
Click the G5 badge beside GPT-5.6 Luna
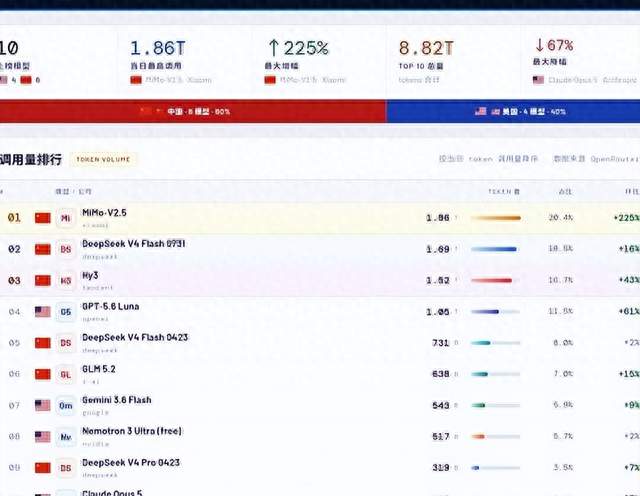click(x=65, y=312)
